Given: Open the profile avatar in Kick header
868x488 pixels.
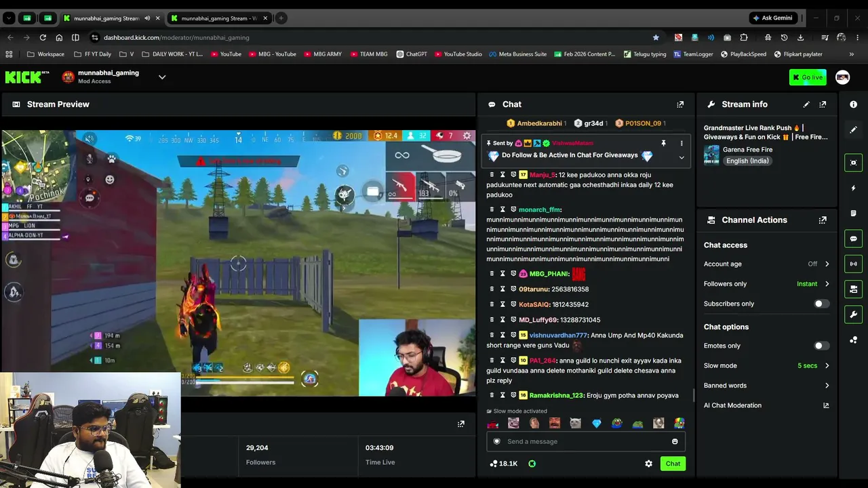Looking at the screenshot, I should point(842,77).
